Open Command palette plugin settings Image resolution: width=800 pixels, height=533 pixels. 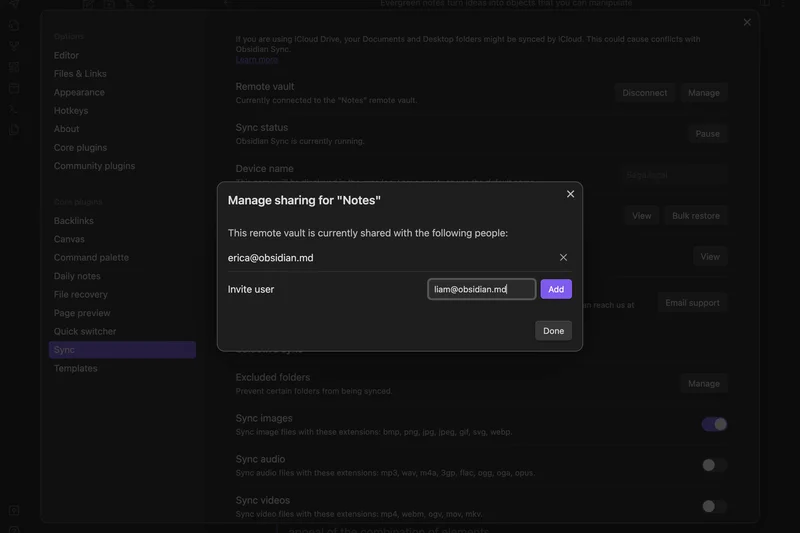(91, 258)
